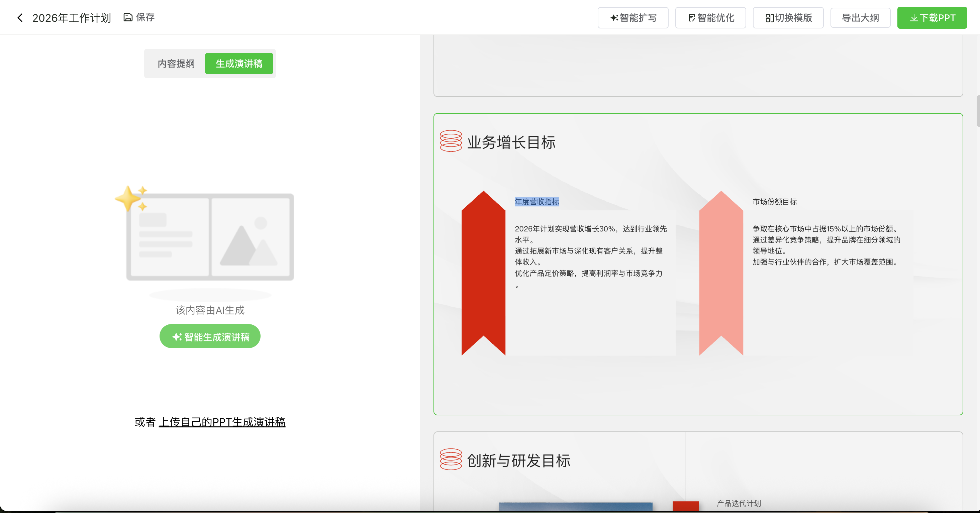
Task: Click the 导出大纲 button
Action: 860,17
